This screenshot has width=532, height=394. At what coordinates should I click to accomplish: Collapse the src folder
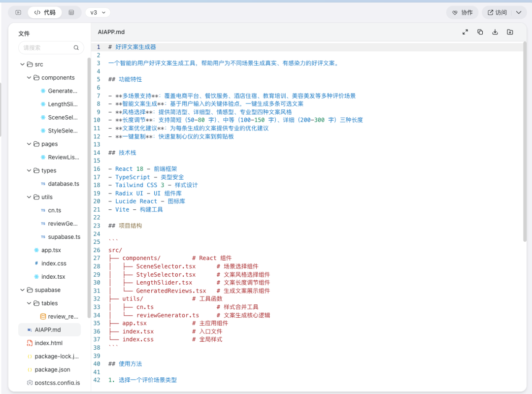click(22, 65)
